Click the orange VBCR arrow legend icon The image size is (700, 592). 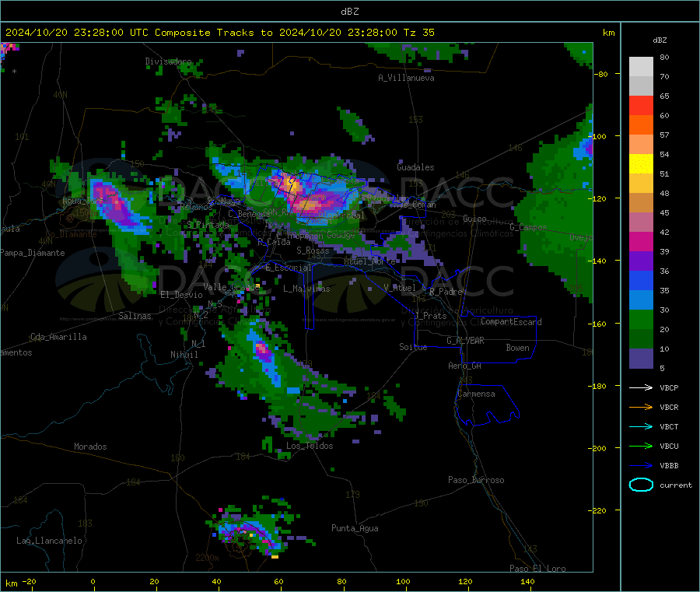641,407
